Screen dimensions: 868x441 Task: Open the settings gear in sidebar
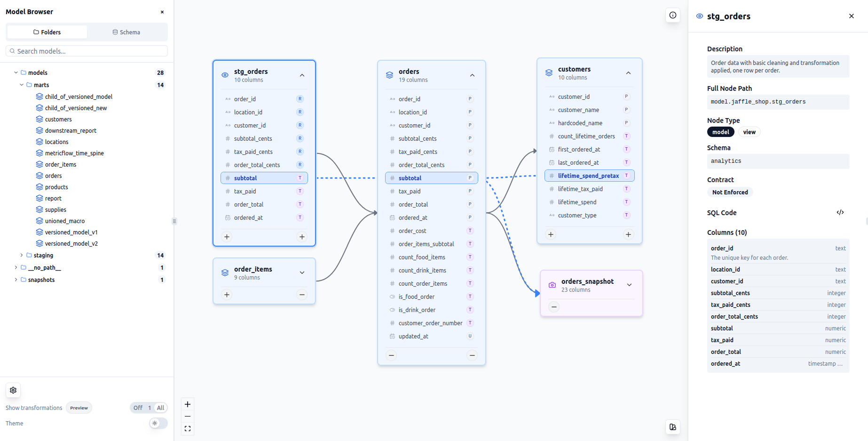coord(13,390)
